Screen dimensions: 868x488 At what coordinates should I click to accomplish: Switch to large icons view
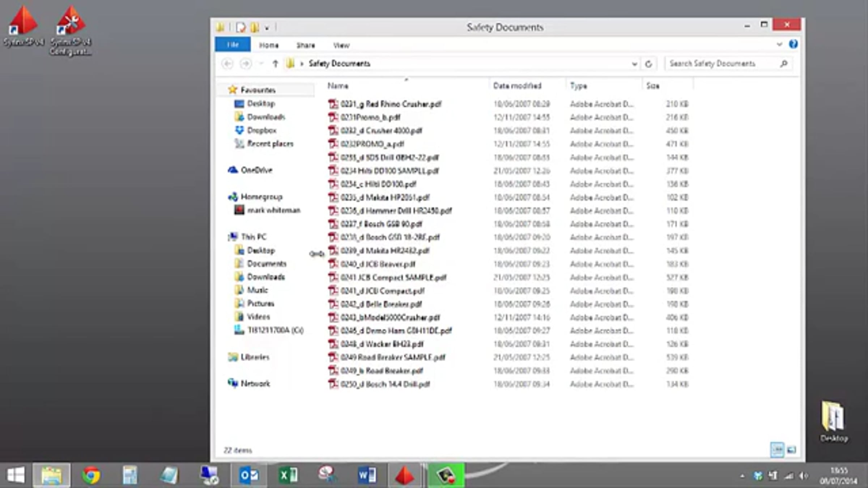point(792,450)
